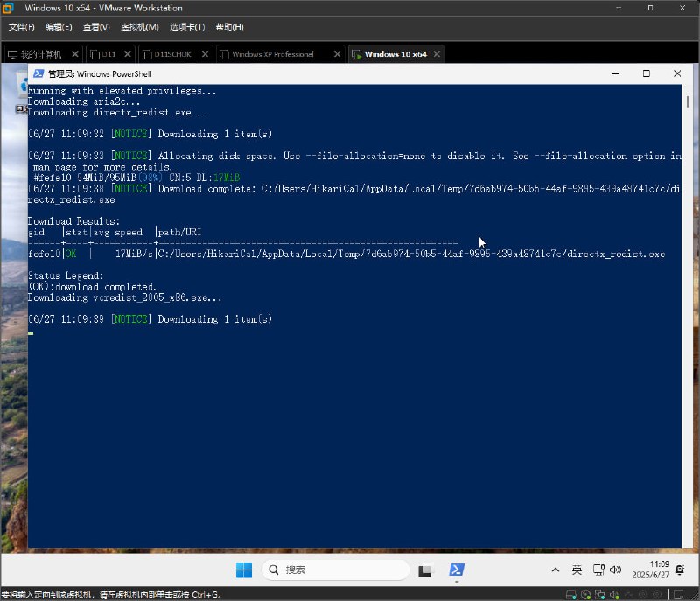Click the NOTICE tag on the 11:09:39 line
The width and height of the screenshot is (700, 601).
coord(131,319)
